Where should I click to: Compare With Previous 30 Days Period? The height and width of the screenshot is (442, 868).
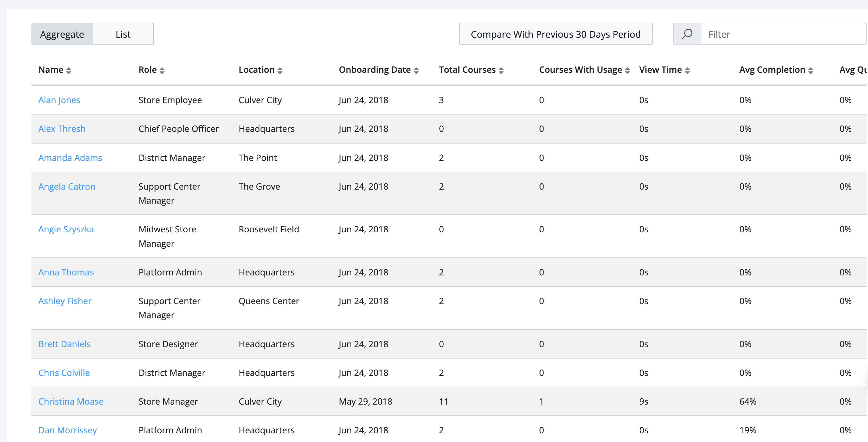point(556,34)
